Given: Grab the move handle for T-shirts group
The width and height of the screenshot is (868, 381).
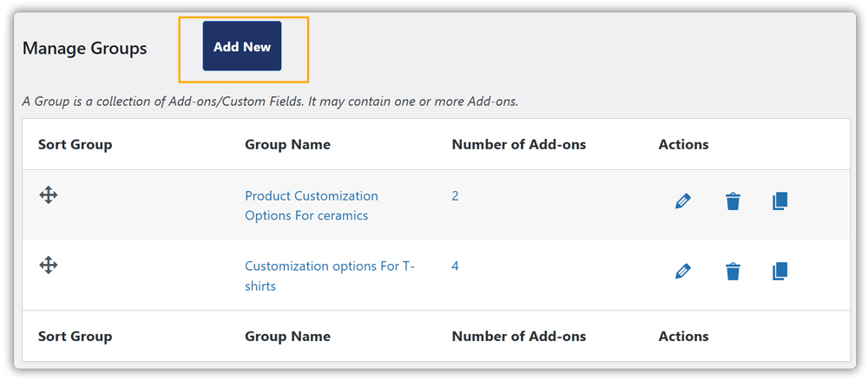Looking at the screenshot, I should [49, 265].
